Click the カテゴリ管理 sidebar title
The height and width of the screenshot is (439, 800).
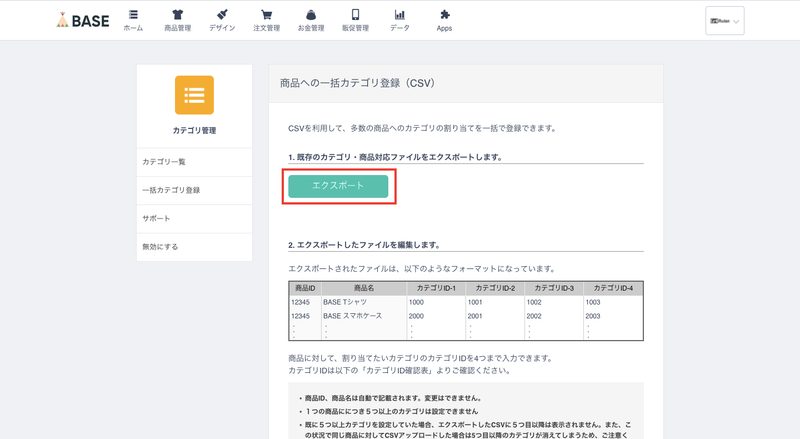point(194,131)
